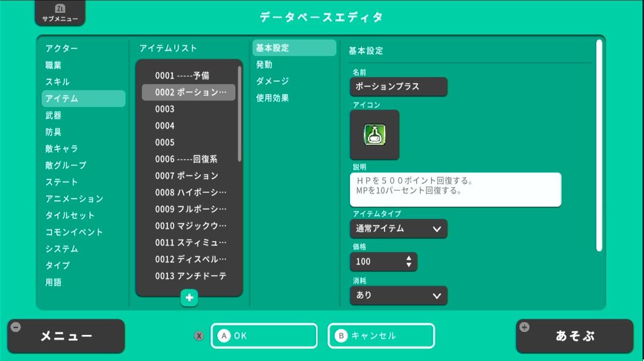Add a new item with the plus icon

pos(189,298)
